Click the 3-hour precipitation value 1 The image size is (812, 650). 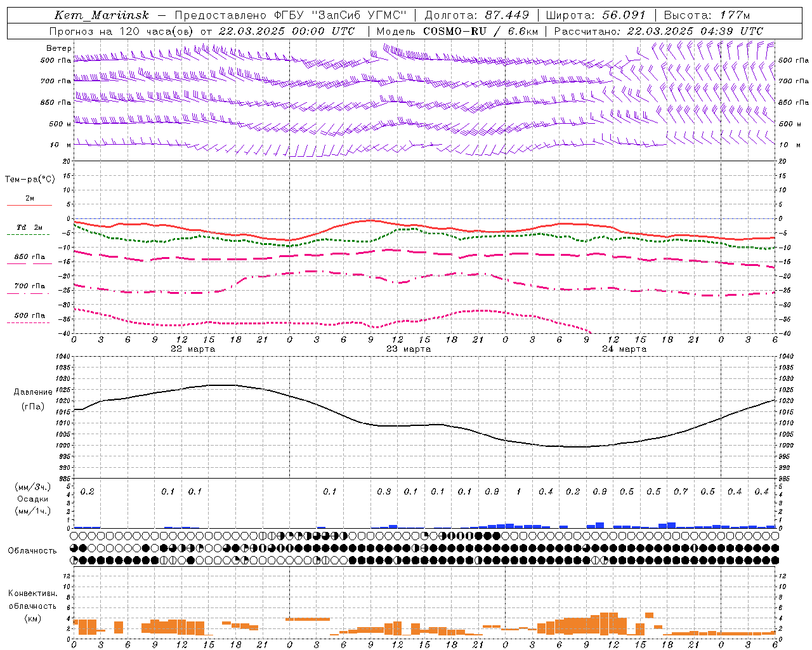click(x=519, y=492)
